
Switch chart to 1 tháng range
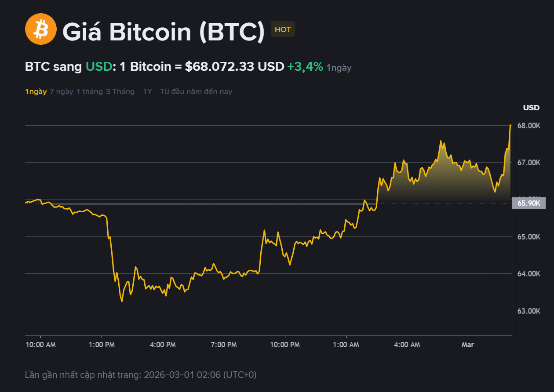tap(90, 91)
